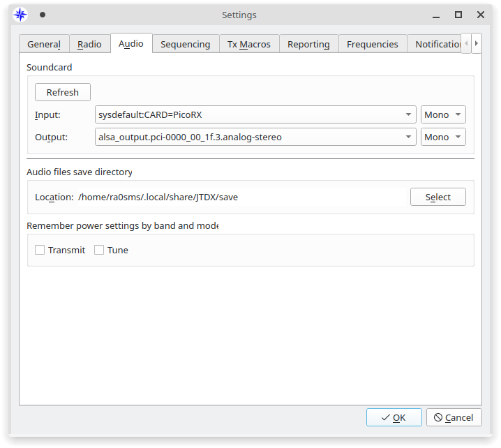Expand the Output channel Mono dropdown

point(443,137)
